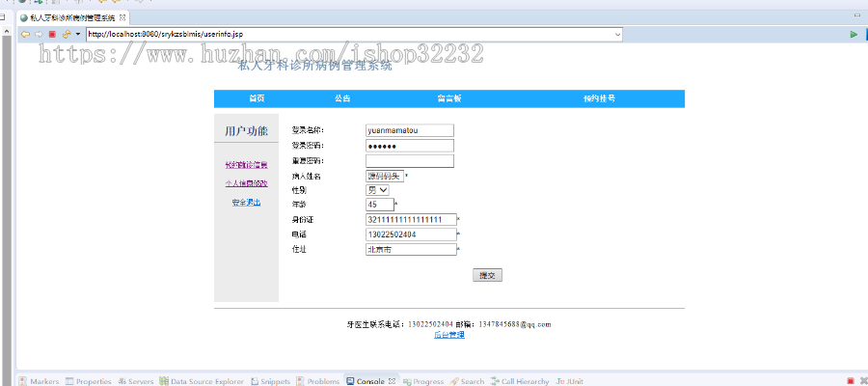
Task: Open the 后台管理 admin link
Action: click(x=448, y=335)
